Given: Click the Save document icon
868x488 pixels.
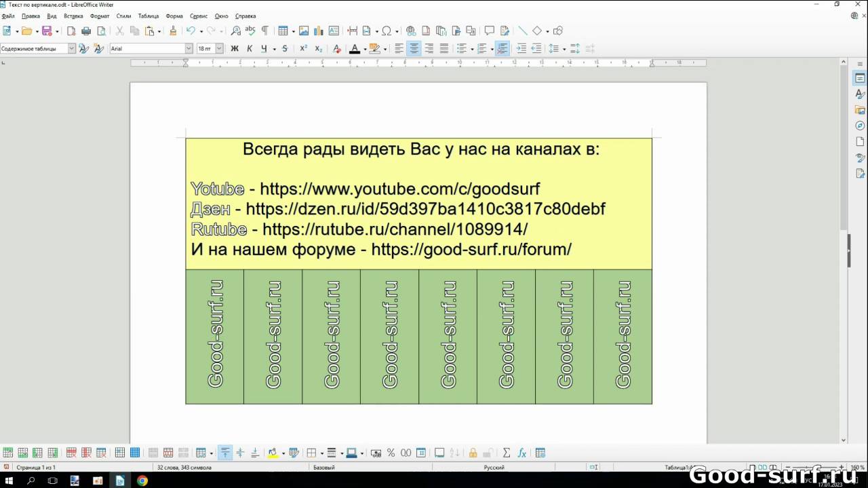Looking at the screenshot, I should 47,31.
